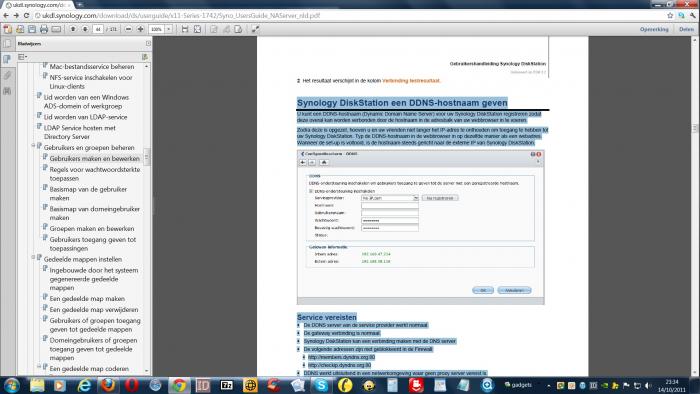Screen dimensions: 700x394
Task: Bookmark the page with star icon
Action: [670, 15]
